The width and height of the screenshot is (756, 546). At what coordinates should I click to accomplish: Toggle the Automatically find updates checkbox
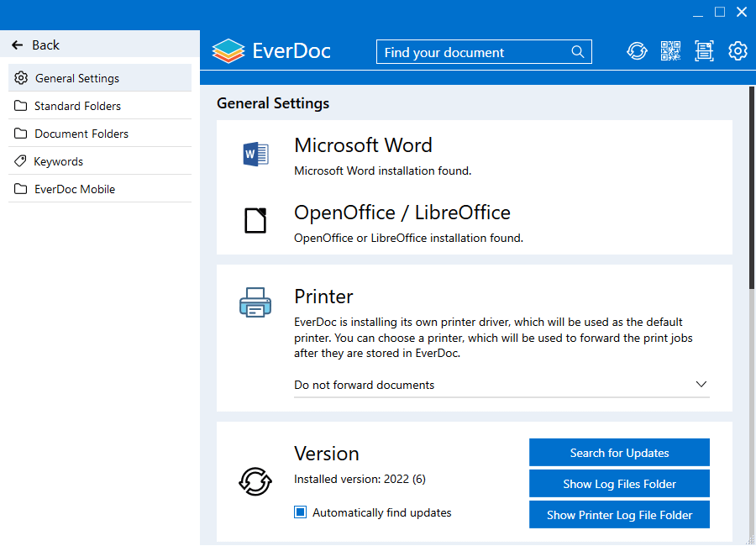pyautogui.click(x=300, y=512)
